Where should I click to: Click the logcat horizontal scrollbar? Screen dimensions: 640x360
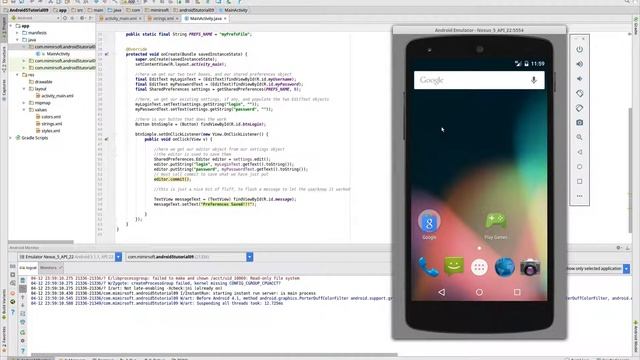click(214, 354)
